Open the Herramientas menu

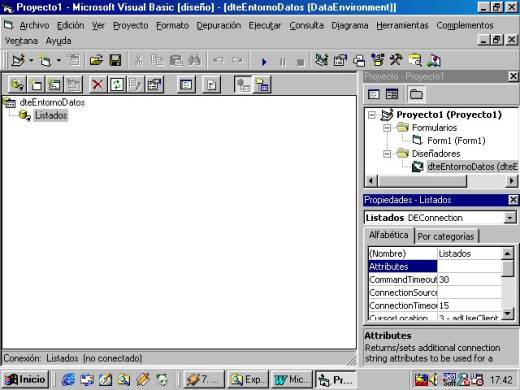click(x=402, y=25)
